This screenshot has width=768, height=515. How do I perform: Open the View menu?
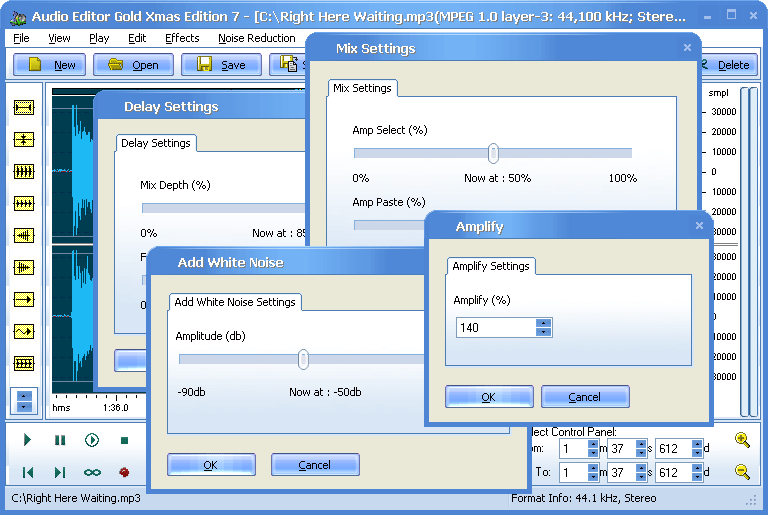[x=59, y=38]
